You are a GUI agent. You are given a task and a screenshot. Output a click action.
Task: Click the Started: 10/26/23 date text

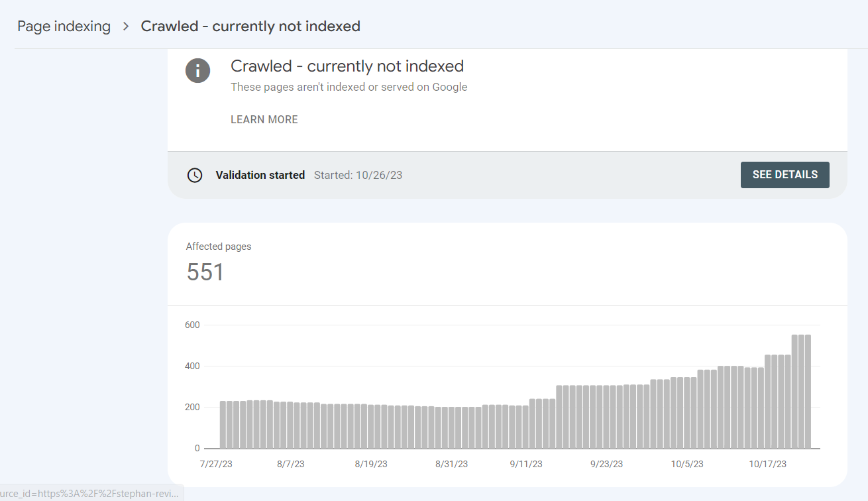pyautogui.click(x=358, y=176)
